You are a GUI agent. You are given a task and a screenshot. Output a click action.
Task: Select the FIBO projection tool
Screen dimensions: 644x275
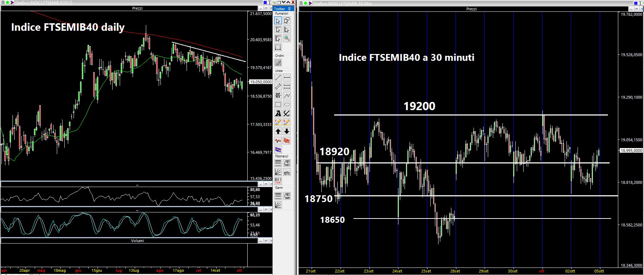coord(287,163)
